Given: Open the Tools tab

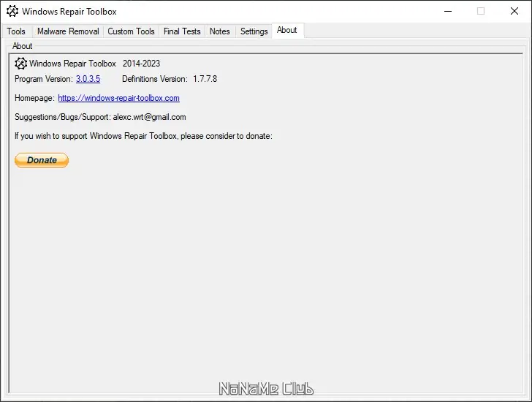Looking at the screenshot, I should (x=16, y=31).
